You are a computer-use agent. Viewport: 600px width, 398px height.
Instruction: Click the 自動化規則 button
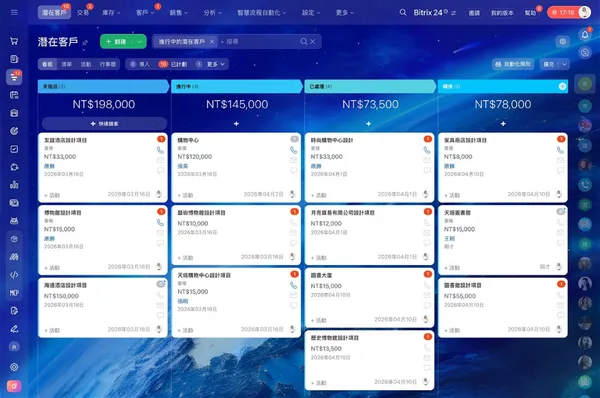[513, 64]
